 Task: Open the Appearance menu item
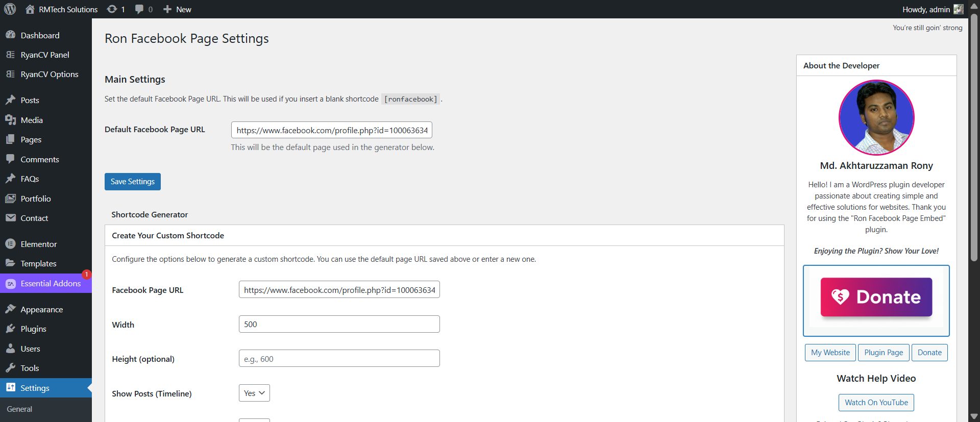pyautogui.click(x=42, y=309)
